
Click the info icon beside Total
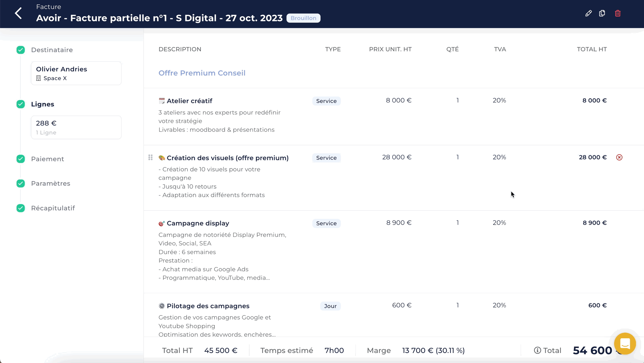click(x=537, y=350)
